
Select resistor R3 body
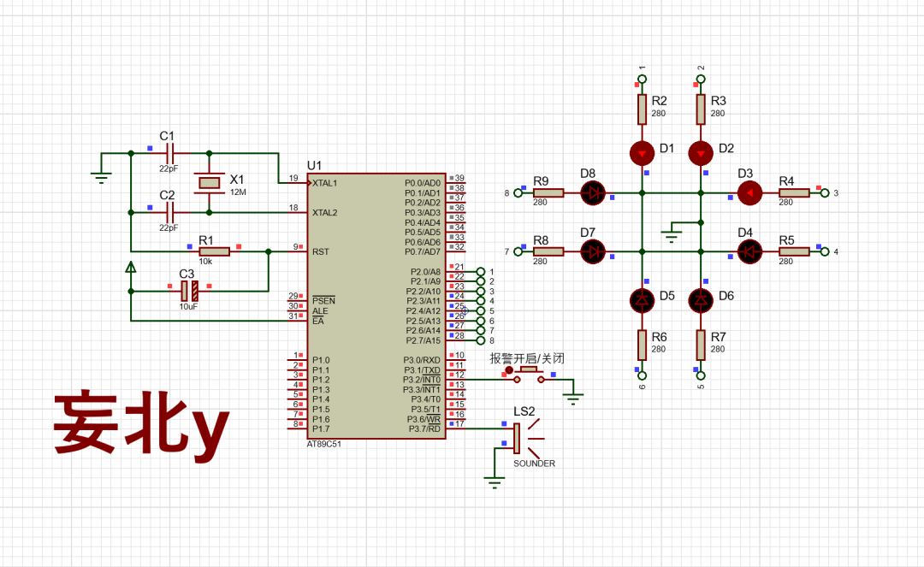(701, 109)
